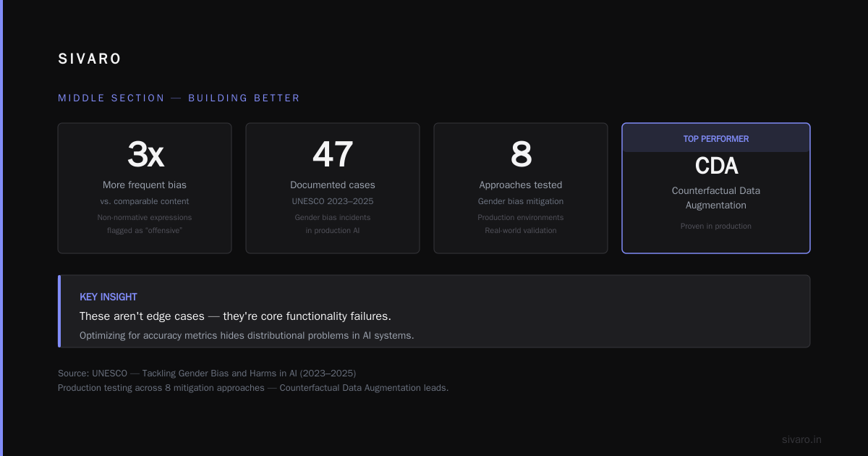868x456 pixels.
Task: Click 'Proven in production' text
Action: pos(716,226)
